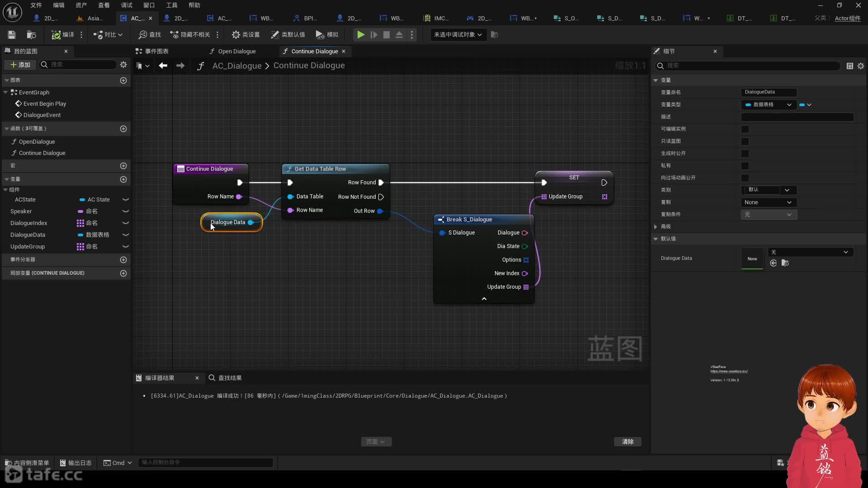Use selected asset arrow icon for Dialogue Data
The width and height of the screenshot is (868, 488).
point(774,263)
